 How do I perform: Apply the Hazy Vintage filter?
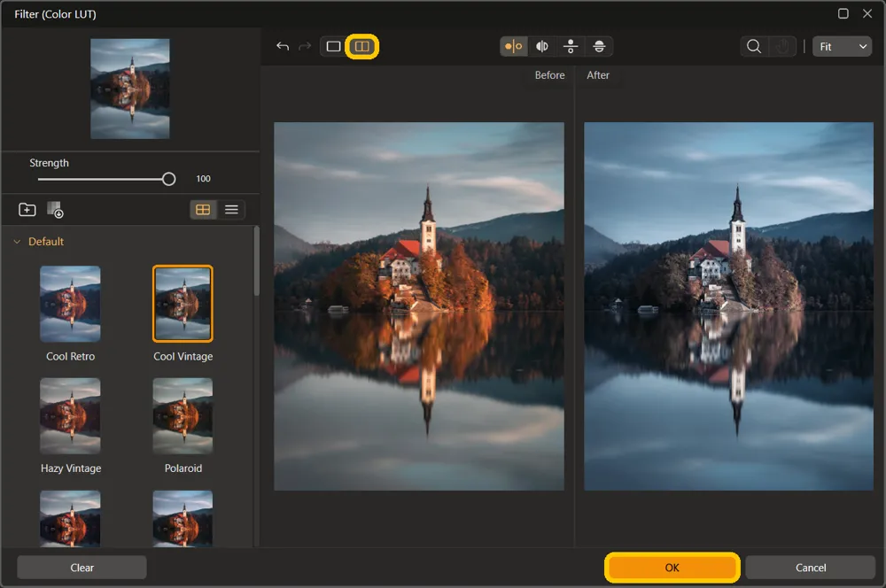(70, 415)
